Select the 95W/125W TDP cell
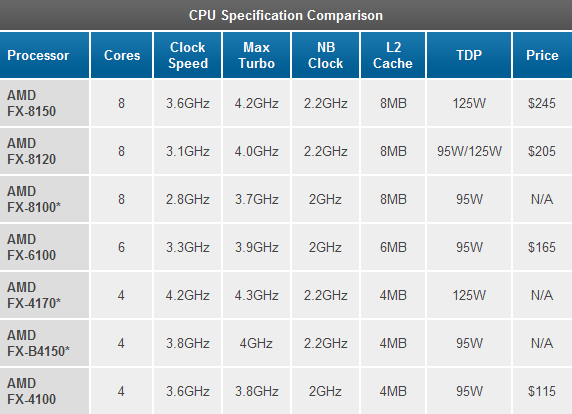This screenshot has width=572, height=414. tap(469, 151)
